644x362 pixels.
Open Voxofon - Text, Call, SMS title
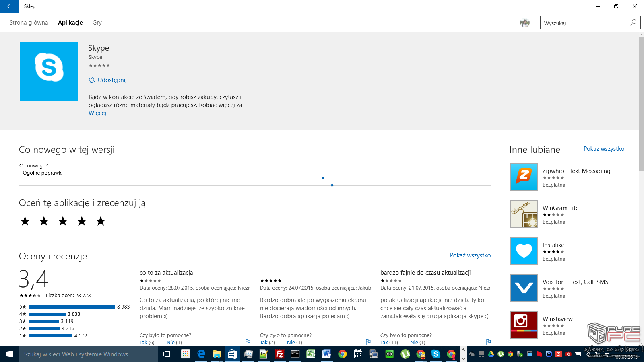(x=576, y=282)
